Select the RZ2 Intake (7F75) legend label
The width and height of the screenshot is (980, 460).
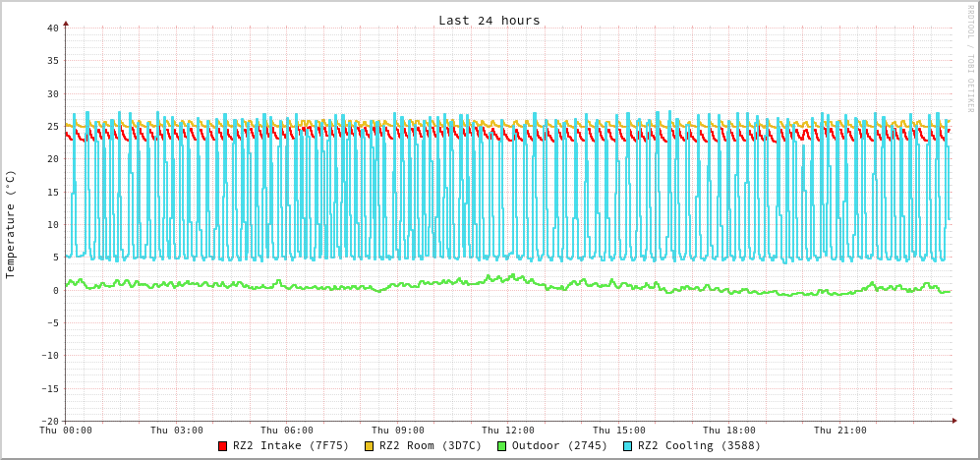(291, 446)
